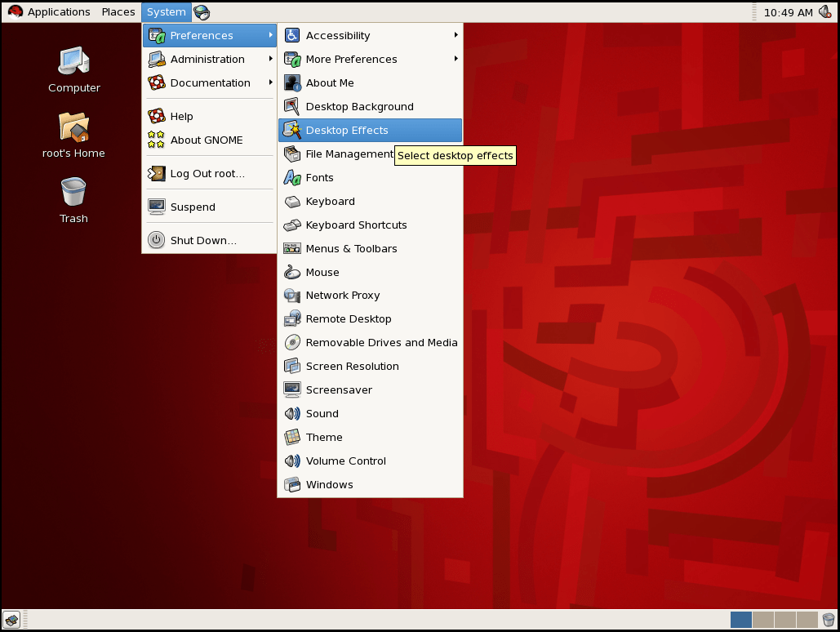Open the Computer desktop icon
This screenshot has height=632, width=840.
point(73,69)
